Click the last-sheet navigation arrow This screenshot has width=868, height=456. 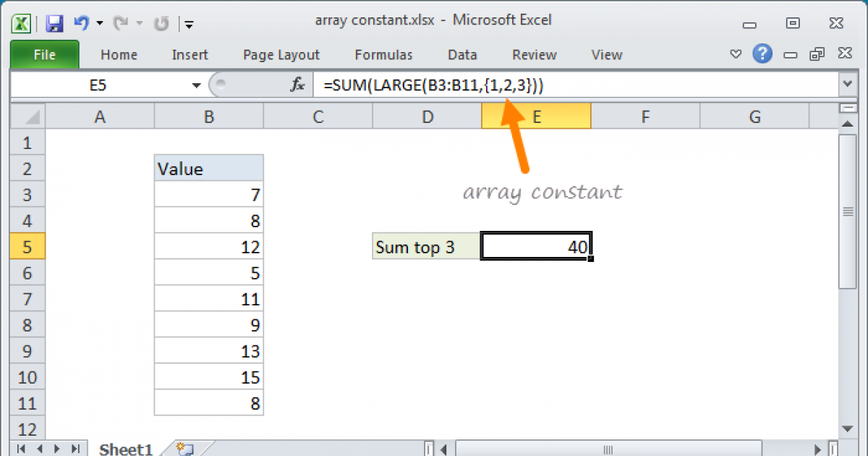pyautogui.click(x=75, y=449)
